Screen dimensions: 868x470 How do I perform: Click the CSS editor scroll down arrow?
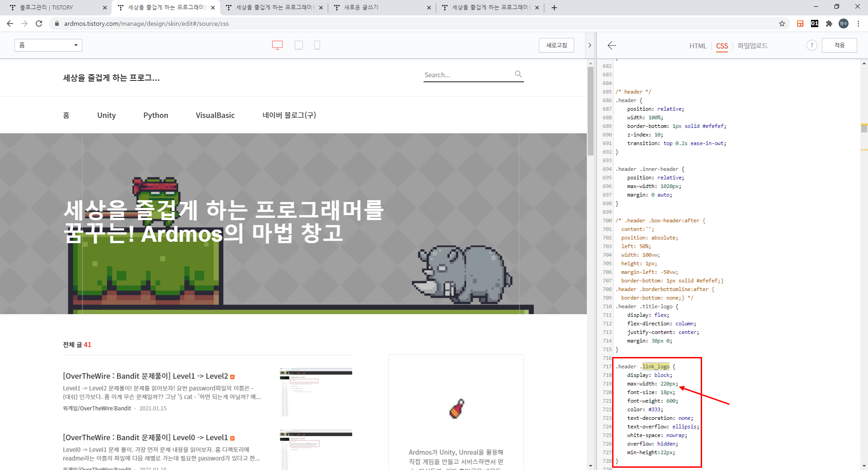864,466
